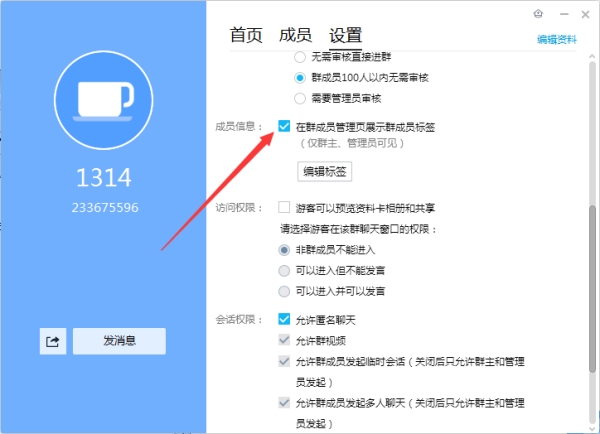Select 可以进入但不能发言 radio option
The image size is (600, 434).
284,271
